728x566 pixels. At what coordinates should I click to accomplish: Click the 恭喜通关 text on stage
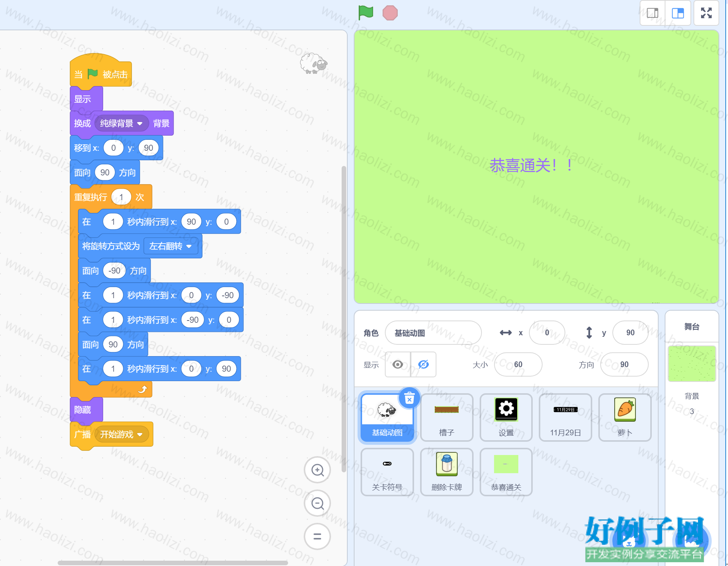click(531, 166)
